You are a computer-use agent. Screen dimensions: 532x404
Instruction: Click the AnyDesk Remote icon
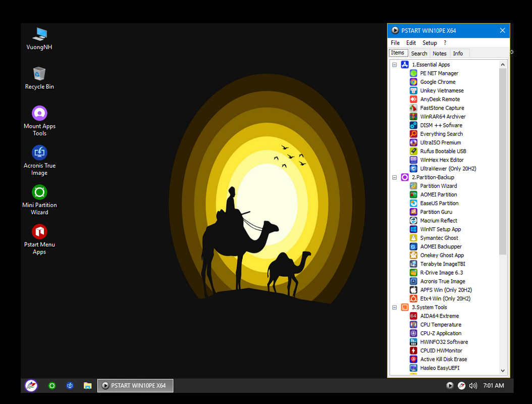pos(413,99)
